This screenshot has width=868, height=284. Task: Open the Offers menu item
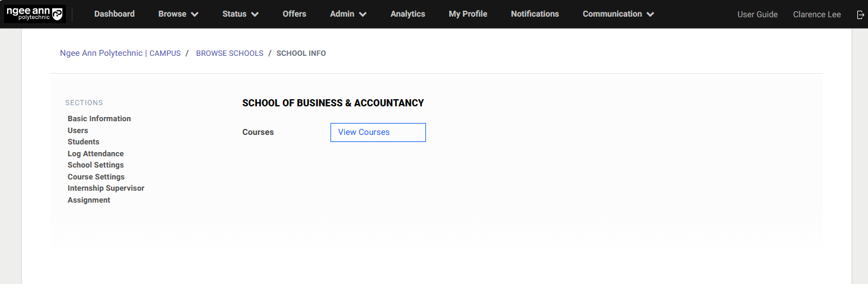point(294,14)
